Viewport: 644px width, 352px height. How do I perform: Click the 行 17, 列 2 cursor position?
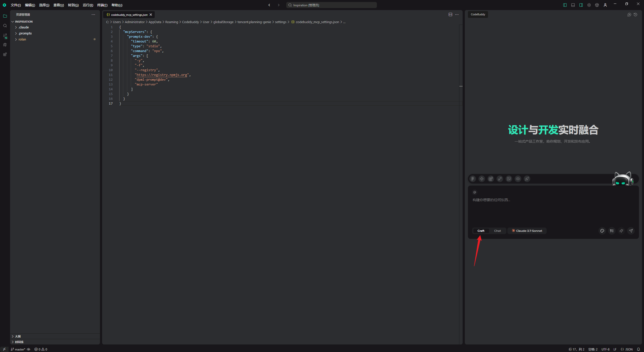[576, 349]
